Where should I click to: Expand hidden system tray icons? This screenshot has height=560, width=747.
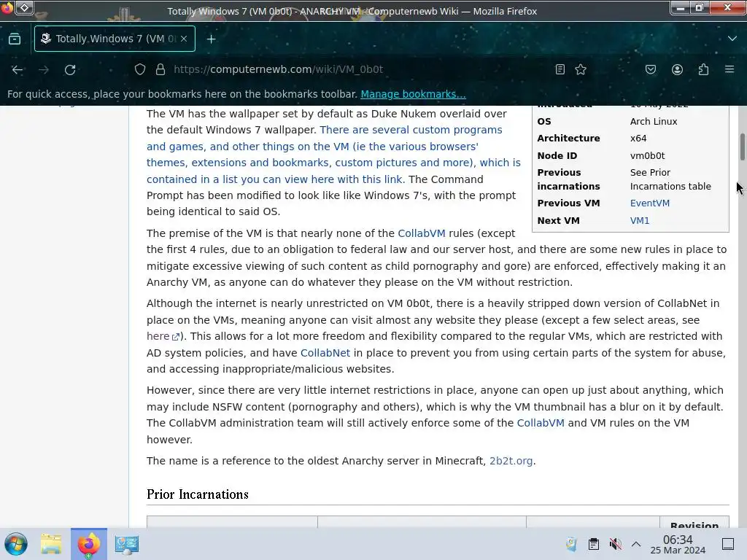pos(636,544)
